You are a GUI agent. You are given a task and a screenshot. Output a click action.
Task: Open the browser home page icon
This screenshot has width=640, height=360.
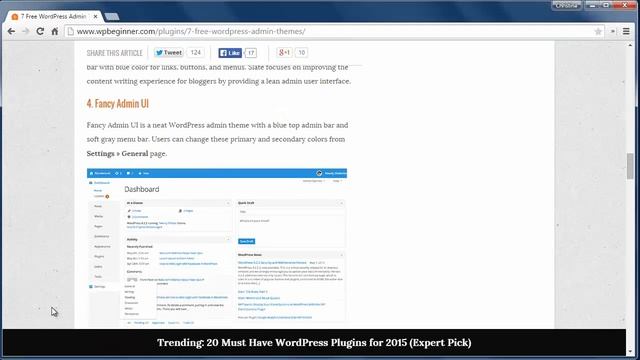coord(55,31)
